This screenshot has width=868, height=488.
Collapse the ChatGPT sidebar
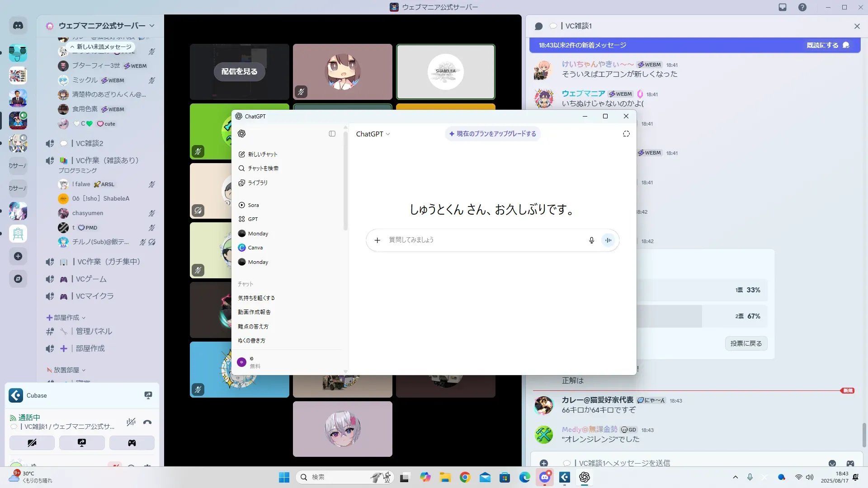point(332,134)
